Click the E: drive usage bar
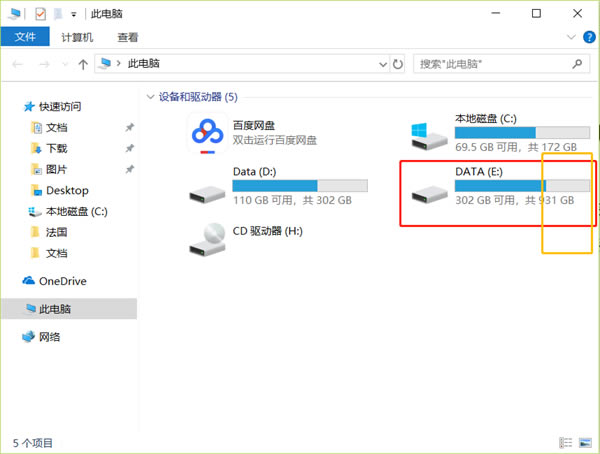Viewport: 600px width, 454px height. tap(522, 186)
